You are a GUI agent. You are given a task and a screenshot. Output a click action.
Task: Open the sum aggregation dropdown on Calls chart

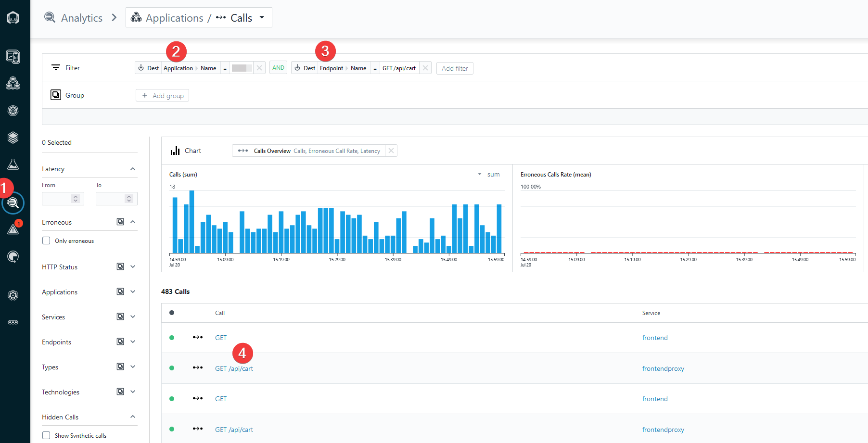[x=489, y=174]
